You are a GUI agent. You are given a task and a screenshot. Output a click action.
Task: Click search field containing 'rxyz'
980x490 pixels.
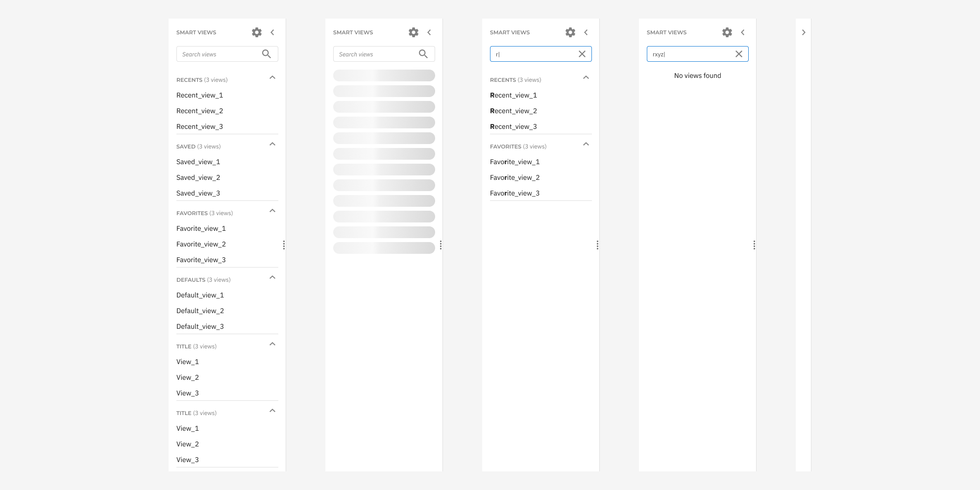coord(698,54)
